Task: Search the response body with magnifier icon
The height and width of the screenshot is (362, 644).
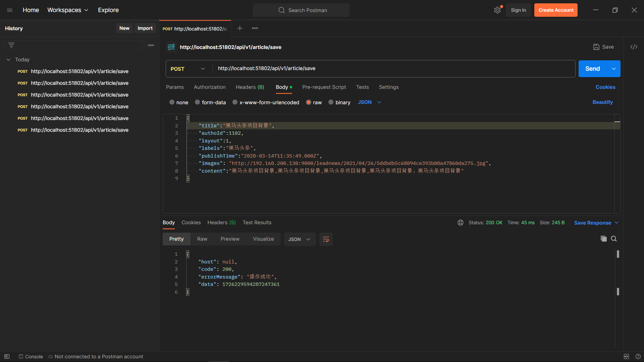Action: point(614,239)
